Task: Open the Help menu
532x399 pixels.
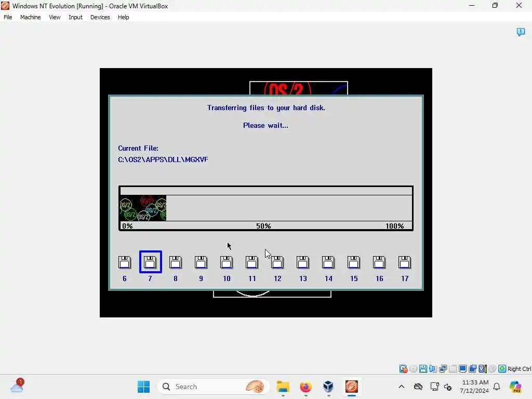Action: (x=124, y=17)
